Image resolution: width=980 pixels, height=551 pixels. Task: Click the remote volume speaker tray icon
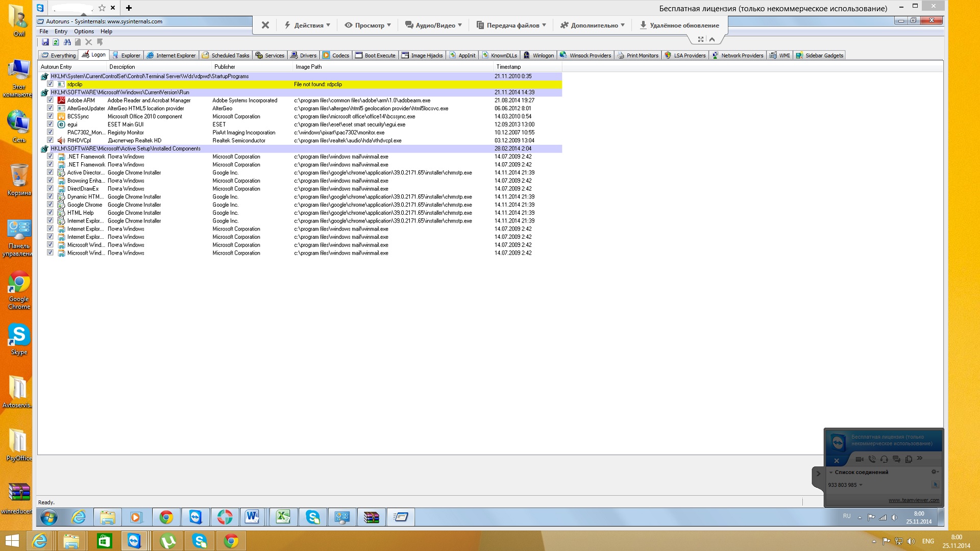click(894, 517)
